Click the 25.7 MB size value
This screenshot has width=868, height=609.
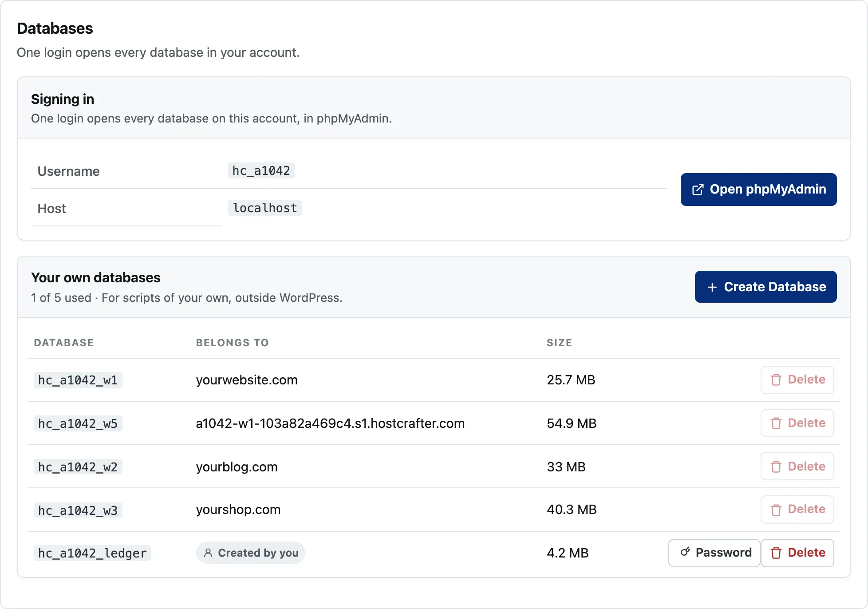(571, 380)
